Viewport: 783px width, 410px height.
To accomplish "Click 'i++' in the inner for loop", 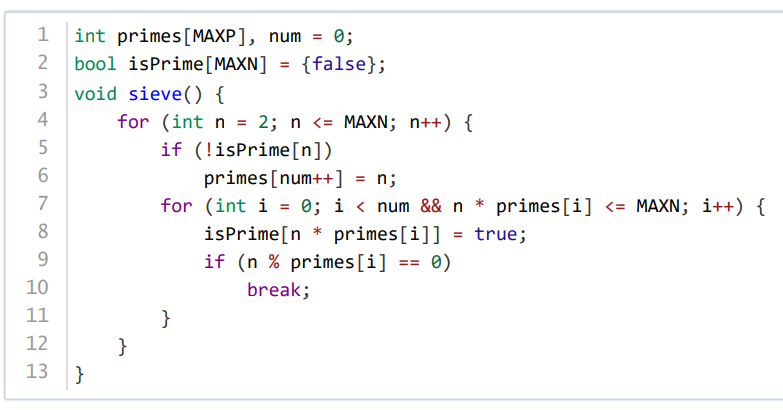I will (x=717, y=206).
